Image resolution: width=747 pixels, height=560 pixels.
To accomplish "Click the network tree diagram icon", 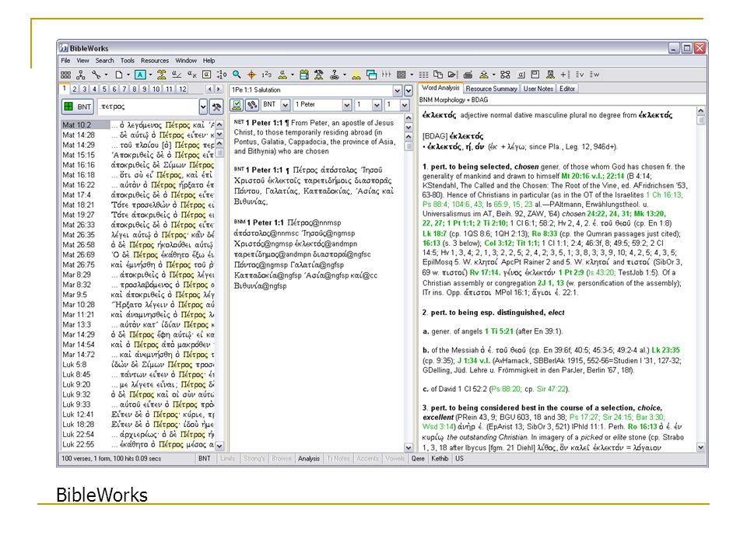I will [x=81, y=75].
